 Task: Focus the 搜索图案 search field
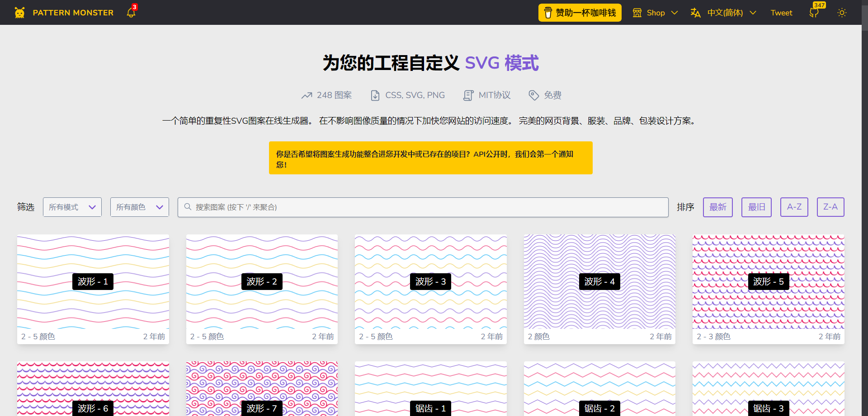pyautogui.click(x=423, y=207)
